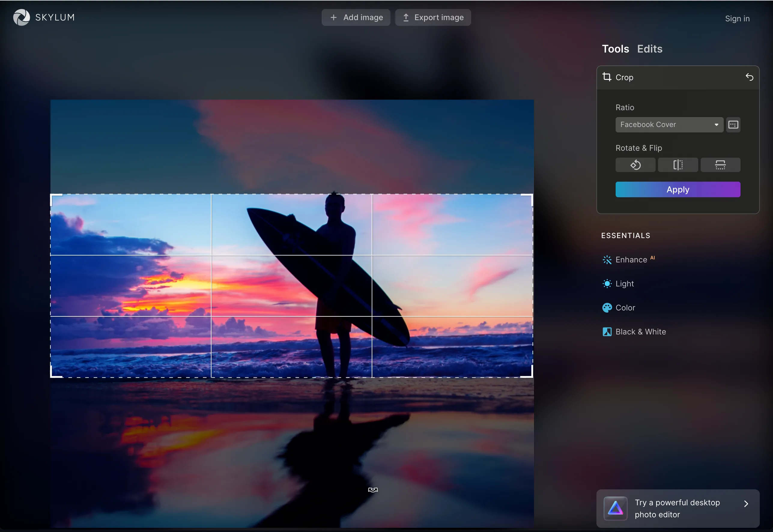
Task: Click the rotate counterclockwise icon
Action: tap(635, 165)
